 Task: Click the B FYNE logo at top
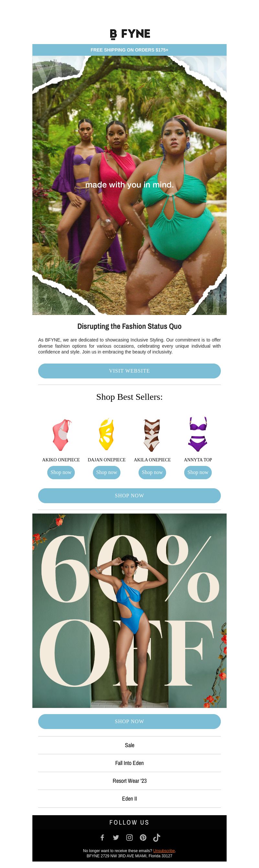(x=130, y=34)
